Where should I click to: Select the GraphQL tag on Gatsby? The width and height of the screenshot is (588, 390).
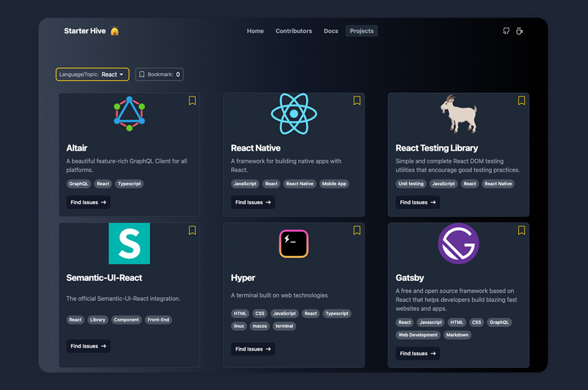pos(499,322)
